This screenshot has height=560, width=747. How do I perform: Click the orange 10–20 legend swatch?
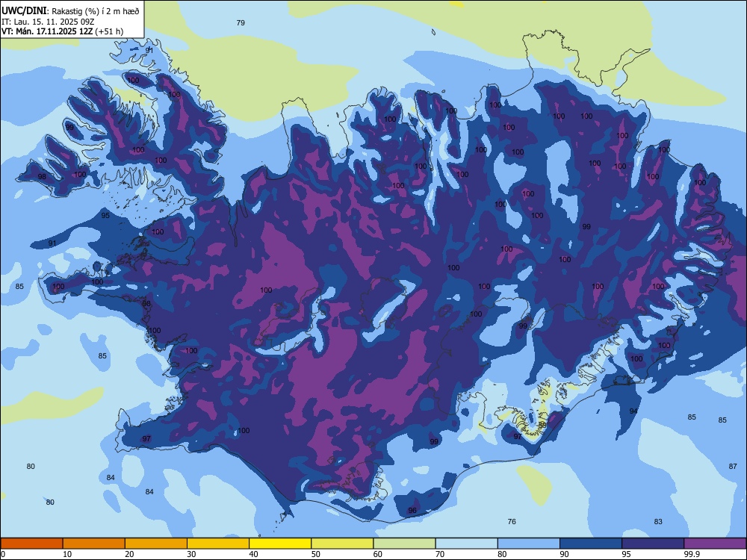(94, 544)
